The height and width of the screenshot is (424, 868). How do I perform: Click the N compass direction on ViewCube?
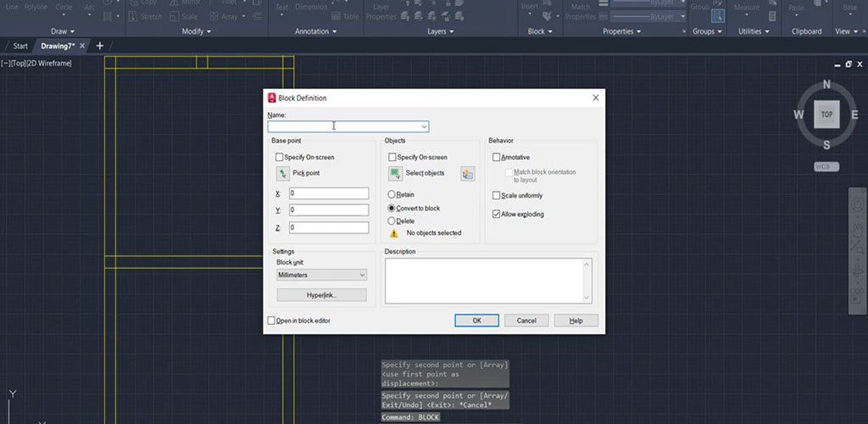click(826, 84)
